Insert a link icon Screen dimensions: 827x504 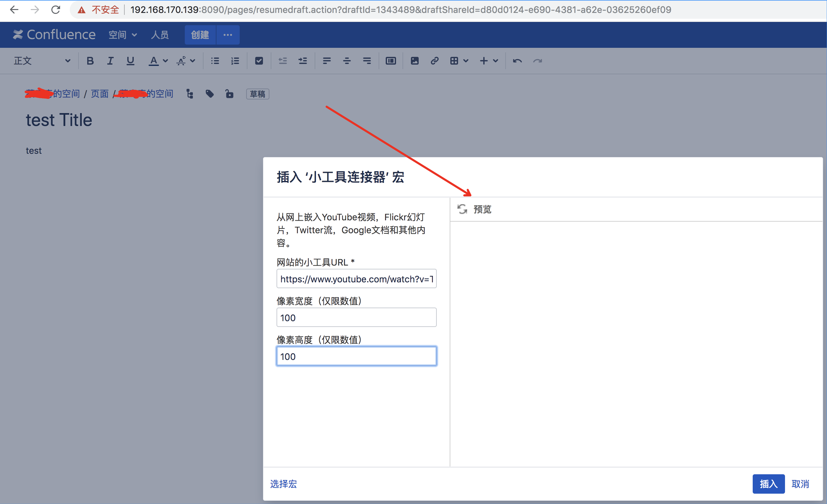[434, 61]
